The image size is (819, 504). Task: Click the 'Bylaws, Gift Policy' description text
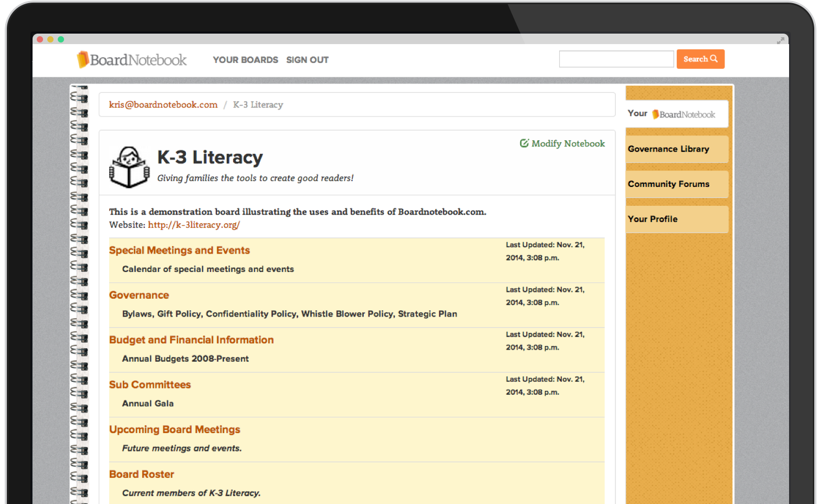(x=290, y=314)
